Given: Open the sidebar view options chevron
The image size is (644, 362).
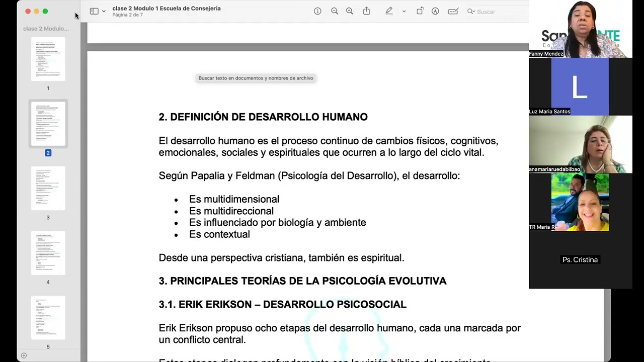Looking at the screenshot, I should [x=104, y=11].
